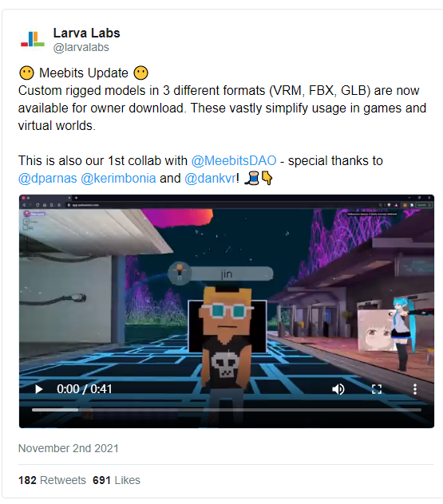
Task: Click the Larva Labs profile avatar logo
Action: [33, 39]
